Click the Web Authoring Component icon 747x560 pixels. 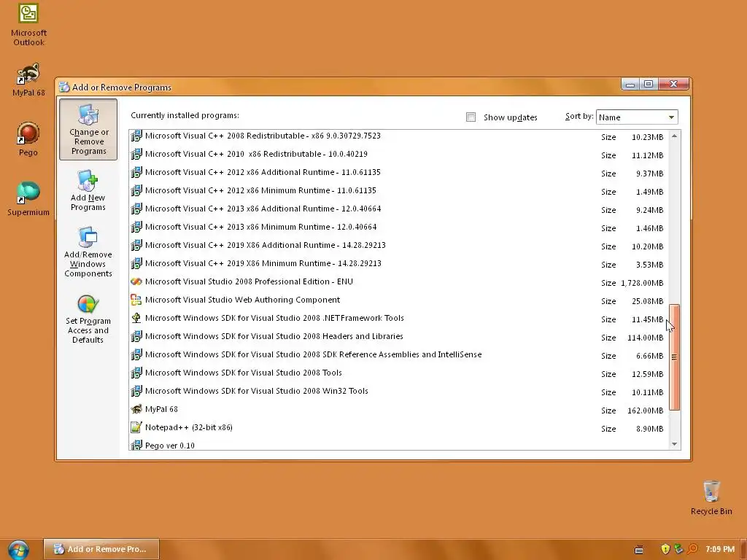click(x=136, y=300)
